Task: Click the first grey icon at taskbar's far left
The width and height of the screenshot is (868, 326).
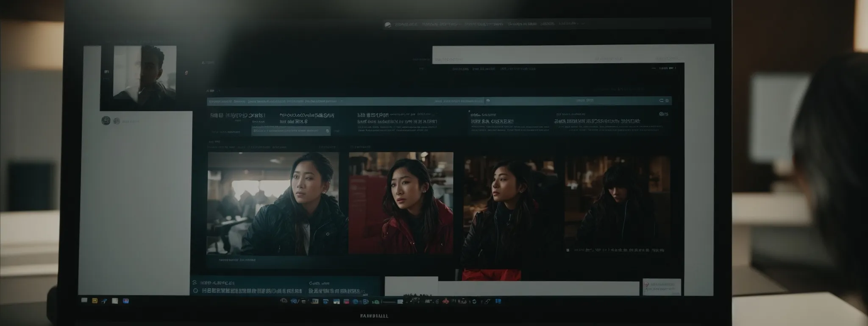Action: click(84, 300)
